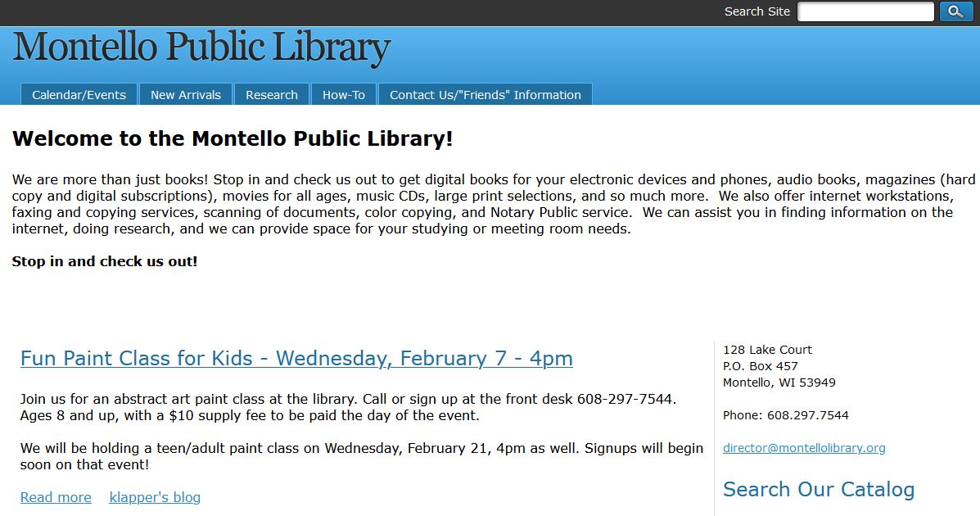980x516 pixels.
Task: Click the teen/adult paint class paragraph
Action: [x=361, y=456]
